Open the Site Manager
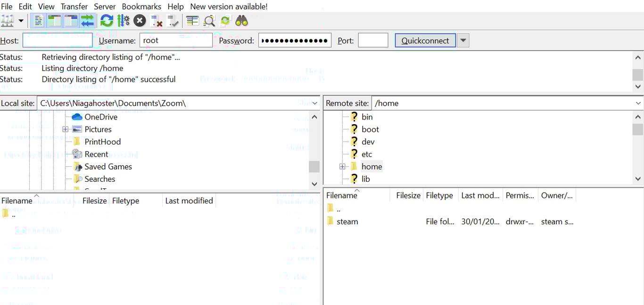Screen dimensions: 644x305 (x=8, y=21)
